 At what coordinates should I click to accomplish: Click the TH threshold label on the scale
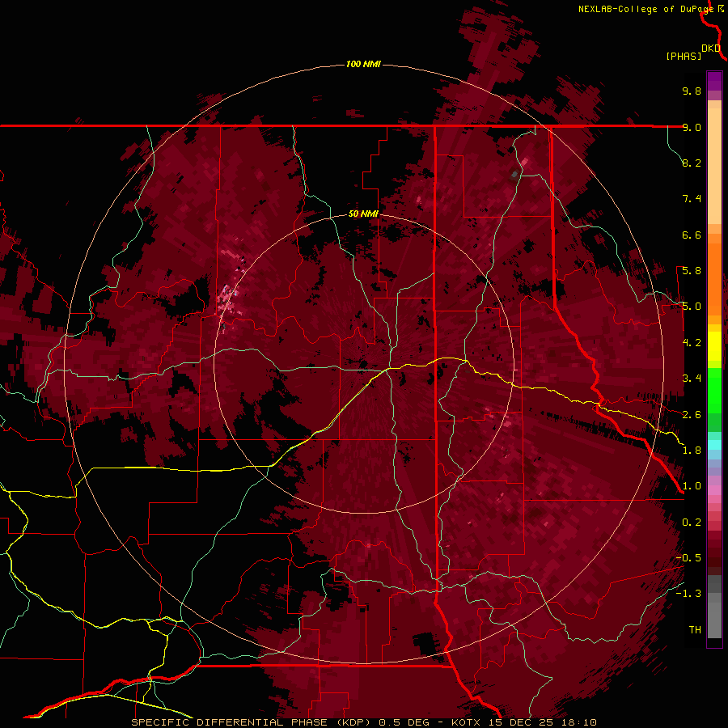pos(695,630)
